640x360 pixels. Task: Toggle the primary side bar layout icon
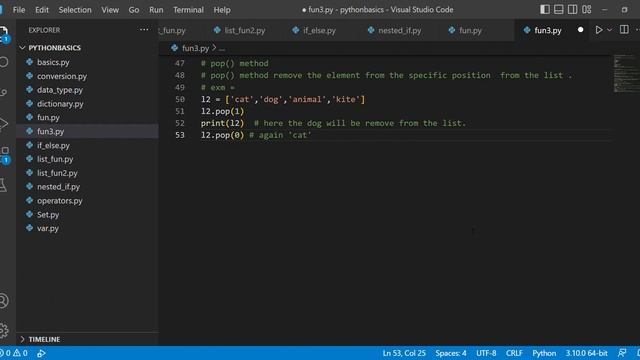coord(545,9)
